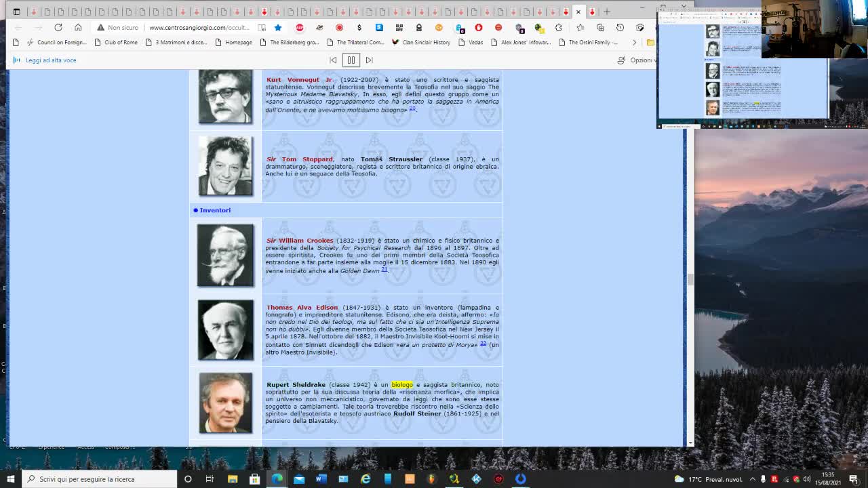Click the page scroll down arrow
The height and width of the screenshot is (488, 868).
point(690,443)
